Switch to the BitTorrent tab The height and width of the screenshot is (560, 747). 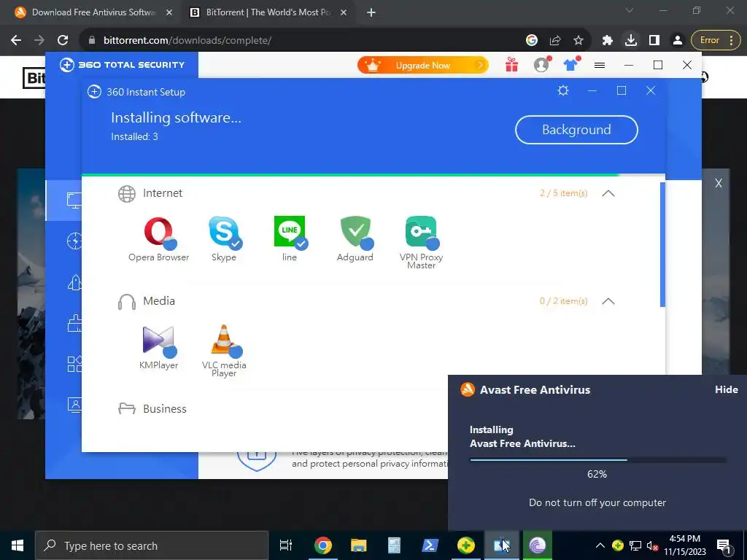(268, 12)
